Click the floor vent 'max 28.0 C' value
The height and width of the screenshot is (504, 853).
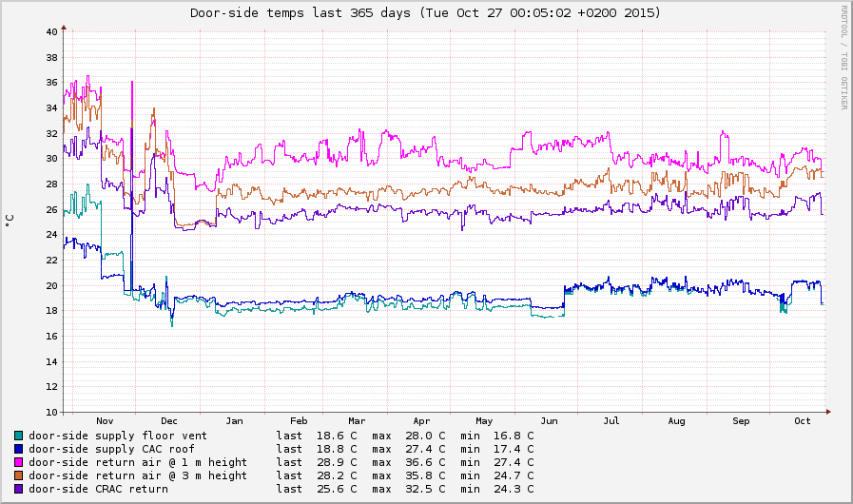pyautogui.click(x=409, y=436)
